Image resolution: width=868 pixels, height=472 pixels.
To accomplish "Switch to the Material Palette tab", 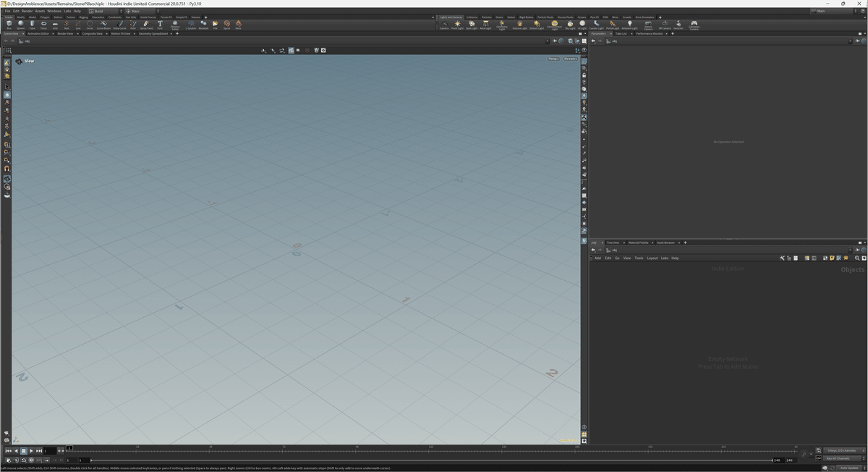I will tap(639, 243).
